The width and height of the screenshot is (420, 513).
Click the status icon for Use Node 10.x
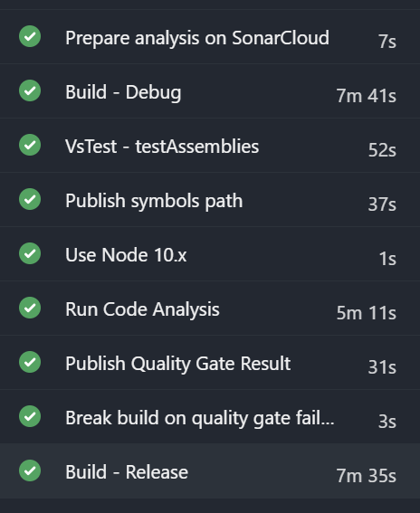pyautogui.click(x=30, y=253)
